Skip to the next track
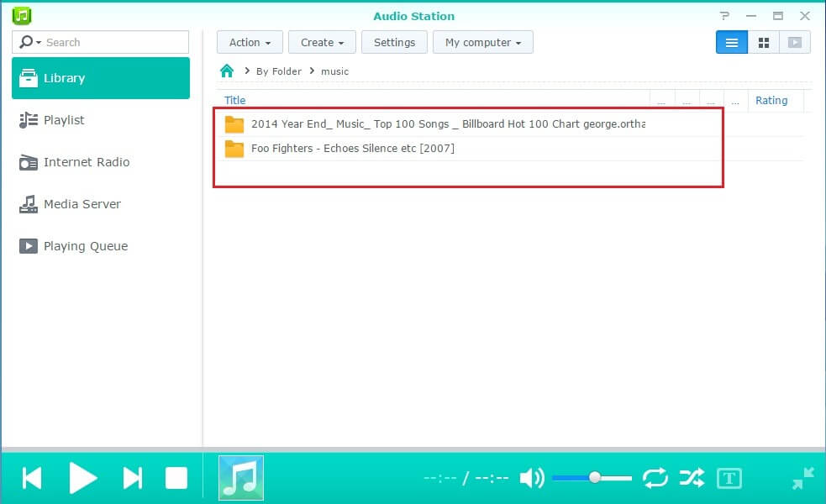 click(x=133, y=478)
